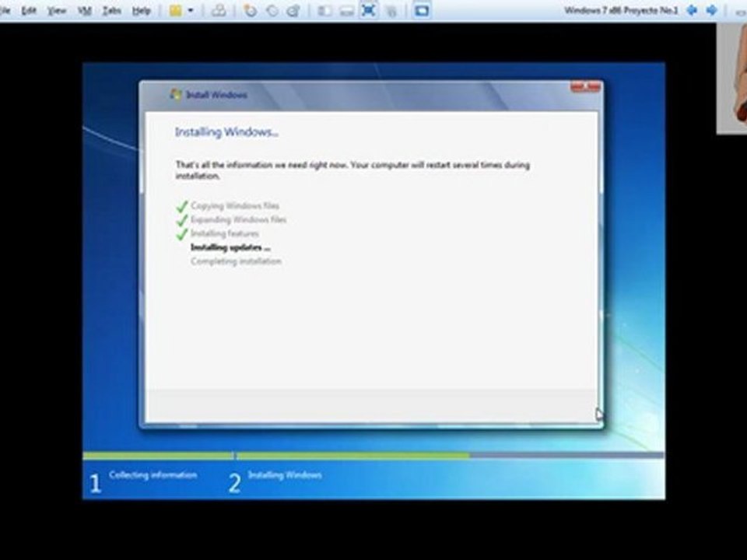Click the console view toolbar icon
Screen dimensions: 747x560
(x=422, y=10)
